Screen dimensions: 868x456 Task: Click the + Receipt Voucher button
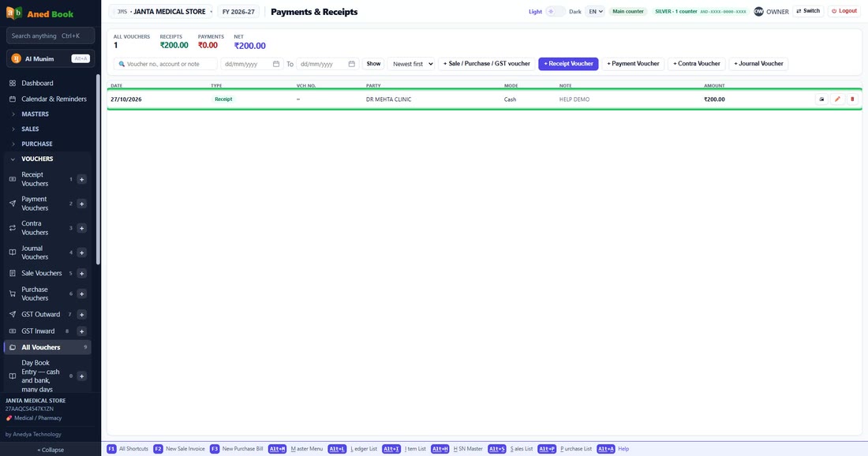coord(568,64)
